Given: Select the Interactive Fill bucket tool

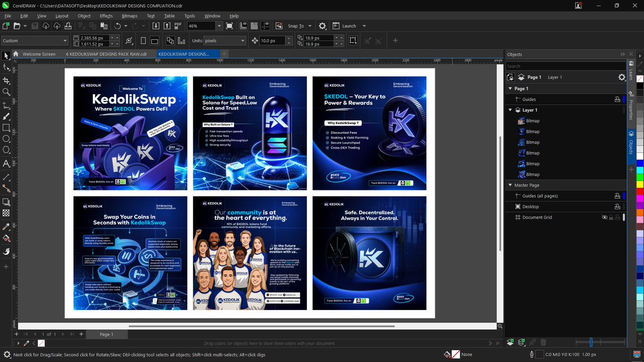Looking at the screenshot, I should (x=6, y=238).
